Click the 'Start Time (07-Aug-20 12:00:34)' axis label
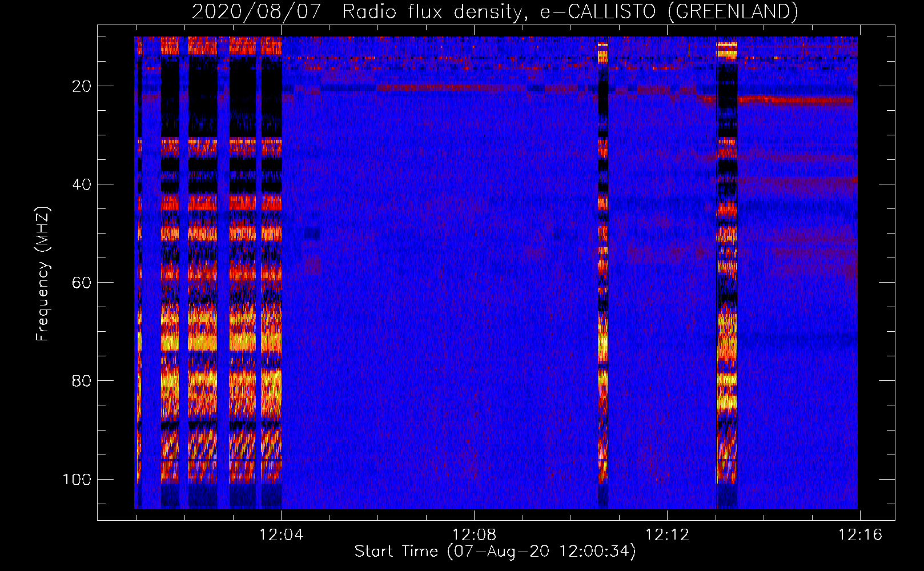Image resolution: width=924 pixels, height=571 pixels. [x=495, y=552]
